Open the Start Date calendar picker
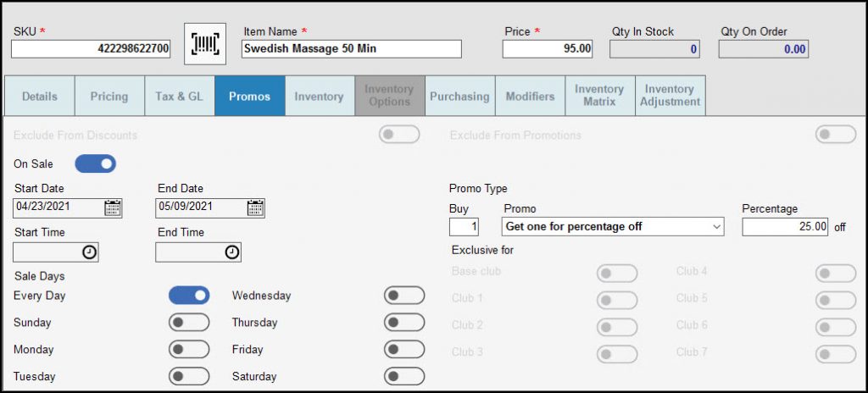Image resolution: width=868 pixels, height=393 pixels. click(x=113, y=208)
